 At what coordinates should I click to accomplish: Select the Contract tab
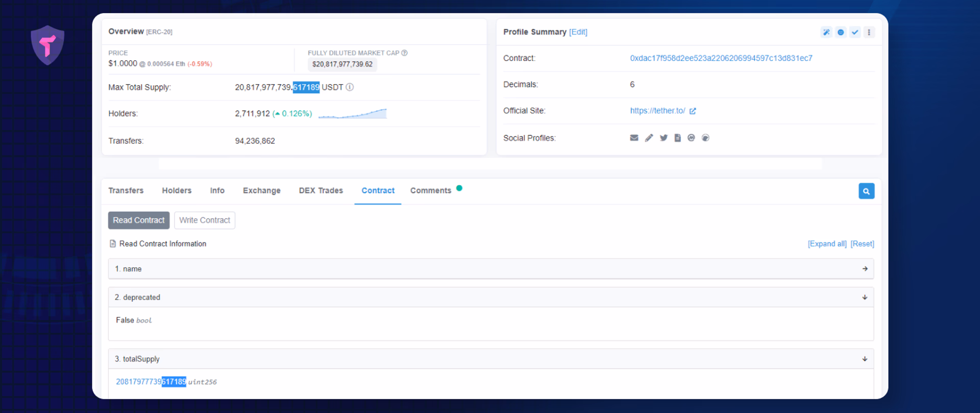378,190
